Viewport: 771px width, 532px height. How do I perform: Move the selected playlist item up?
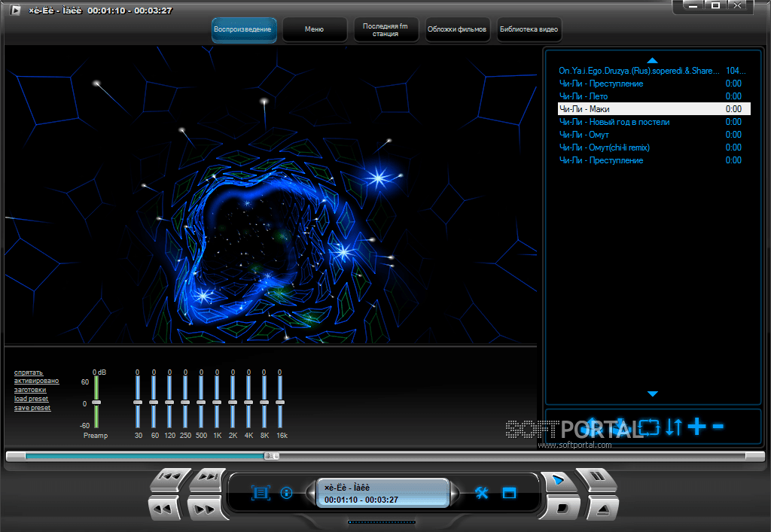click(x=592, y=427)
